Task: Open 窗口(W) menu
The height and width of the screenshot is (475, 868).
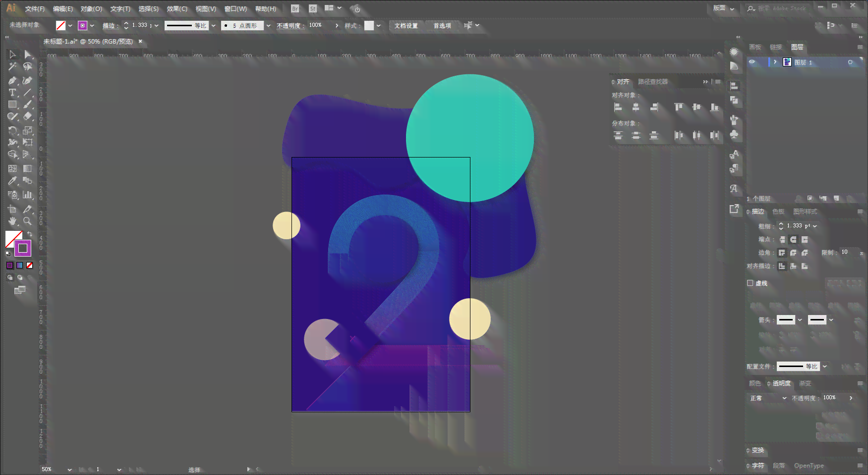Action: pyautogui.click(x=235, y=9)
